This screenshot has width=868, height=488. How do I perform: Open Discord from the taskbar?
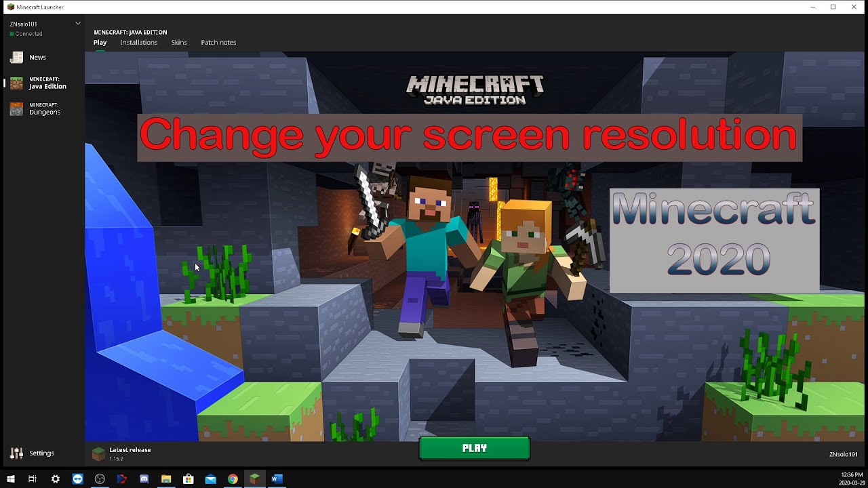(x=144, y=479)
